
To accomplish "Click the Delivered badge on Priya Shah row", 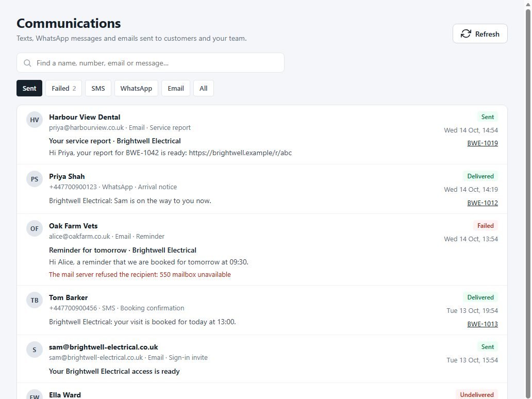I will tap(480, 176).
